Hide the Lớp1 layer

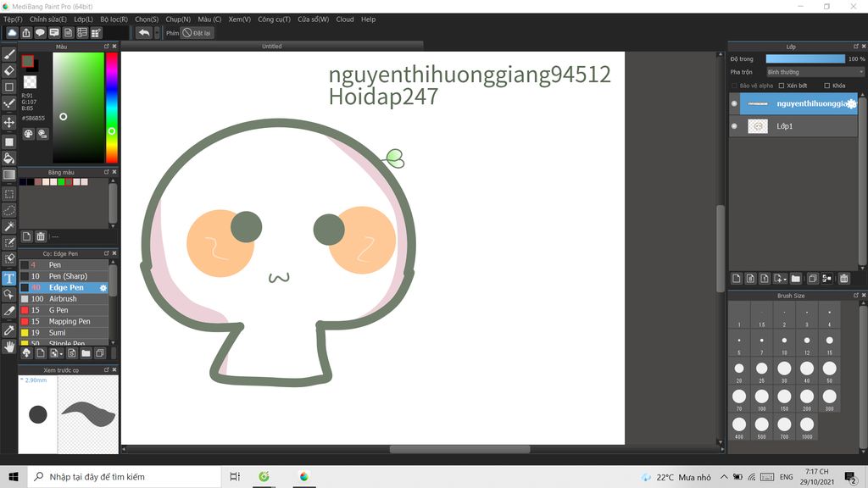[734, 126]
